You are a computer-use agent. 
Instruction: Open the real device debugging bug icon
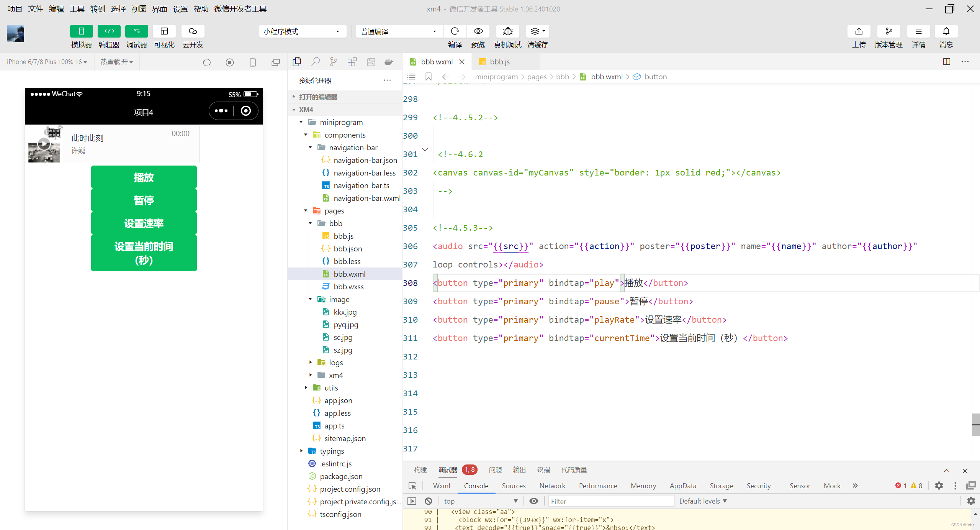507,31
